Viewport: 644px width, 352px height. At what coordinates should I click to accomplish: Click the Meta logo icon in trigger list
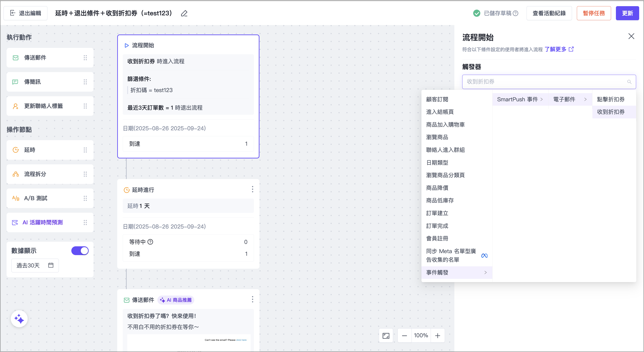[484, 256]
